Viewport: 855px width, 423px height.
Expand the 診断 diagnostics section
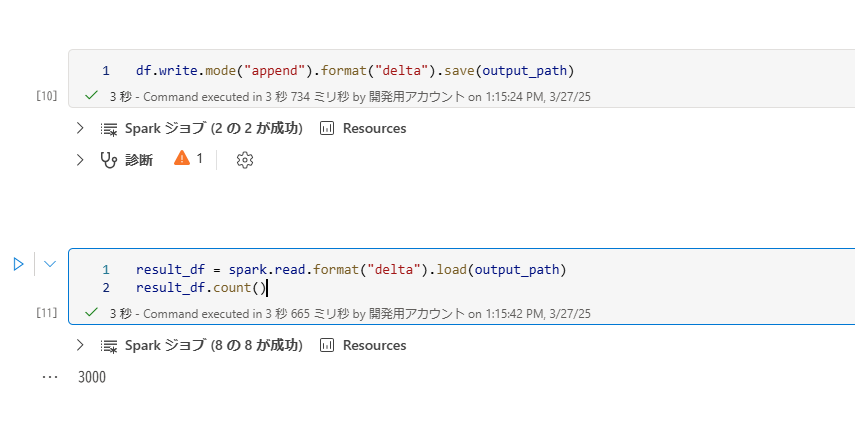[x=80, y=159]
